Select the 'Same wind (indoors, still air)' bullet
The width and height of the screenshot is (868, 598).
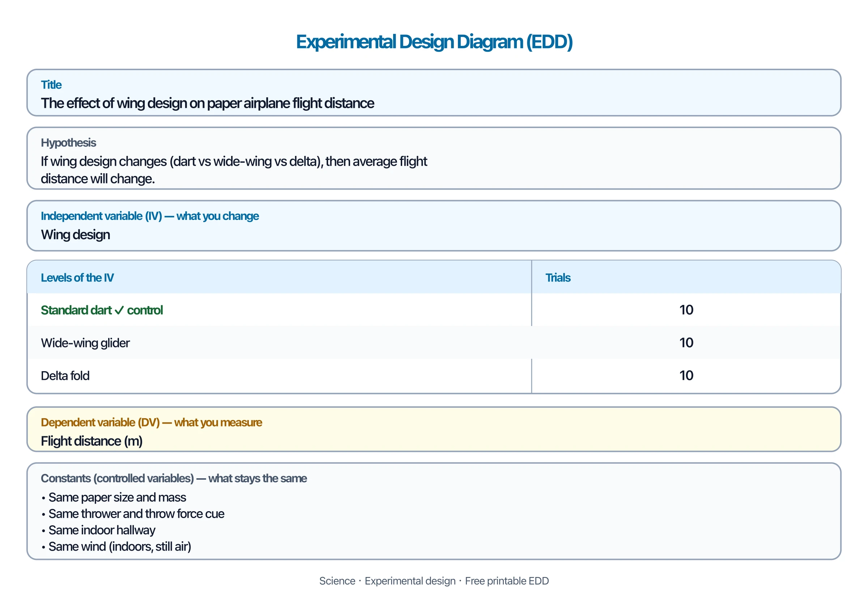coord(116,547)
